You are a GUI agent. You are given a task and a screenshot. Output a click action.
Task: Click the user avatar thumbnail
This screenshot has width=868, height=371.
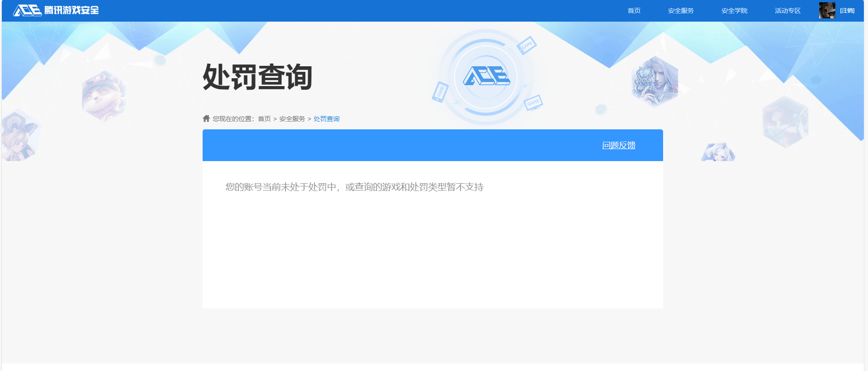point(827,10)
